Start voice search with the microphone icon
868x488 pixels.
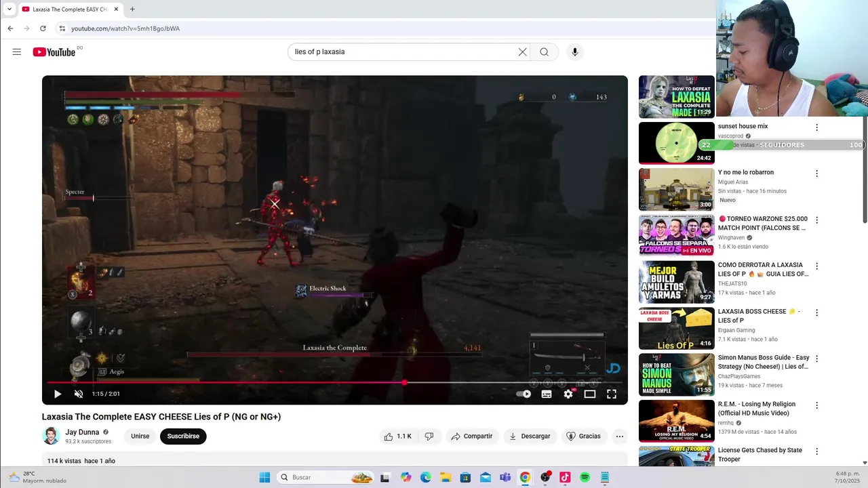575,52
